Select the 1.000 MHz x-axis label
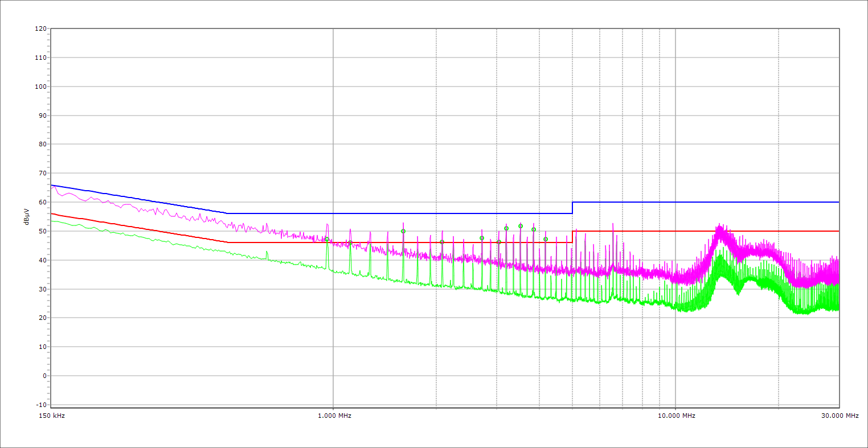868x448 pixels. [x=333, y=416]
